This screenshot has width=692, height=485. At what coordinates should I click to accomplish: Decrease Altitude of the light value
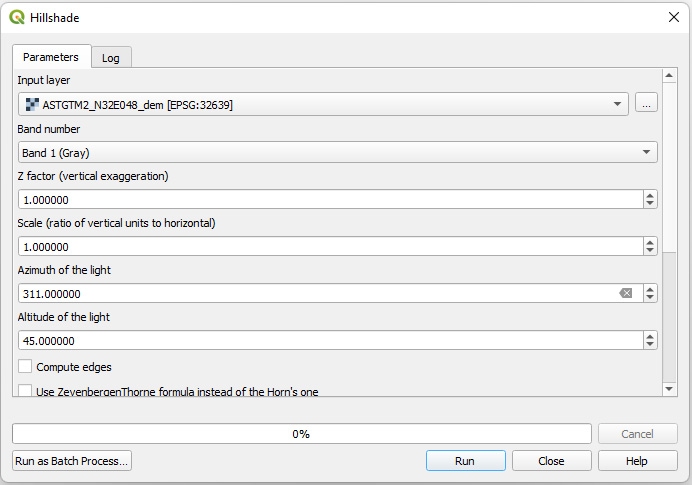[650, 345]
